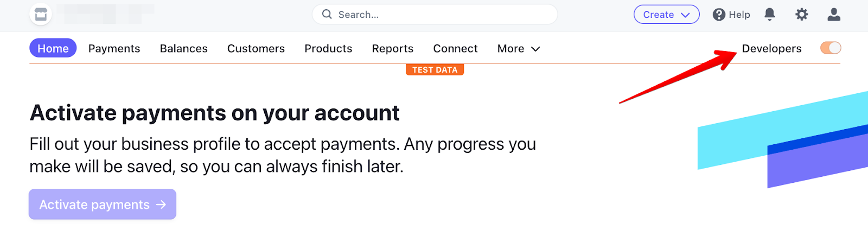Open the user profile icon
Viewport: 868px width, 243px height.
point(834,15)
